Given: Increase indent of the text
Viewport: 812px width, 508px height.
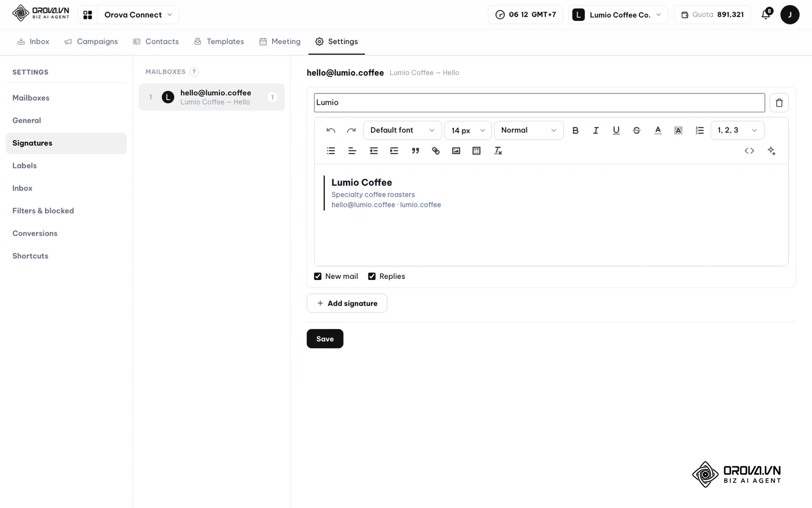Looking at the screenshot, I should [x=394, y=151].
